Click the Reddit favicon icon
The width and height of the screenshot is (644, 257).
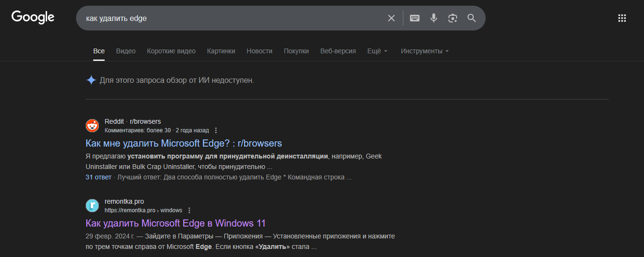pos(92,126)
